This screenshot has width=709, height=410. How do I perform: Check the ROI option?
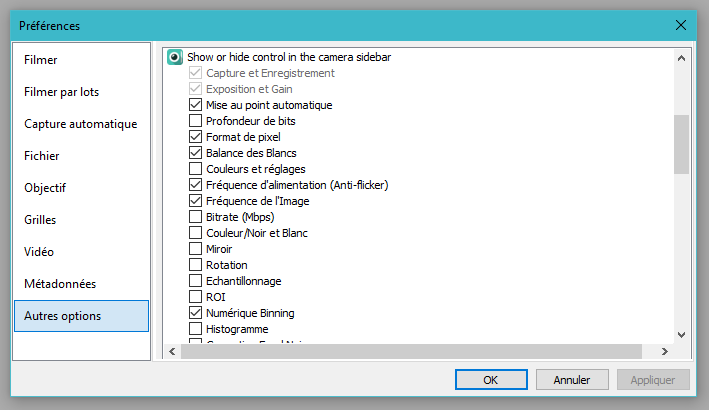point(195,297)
